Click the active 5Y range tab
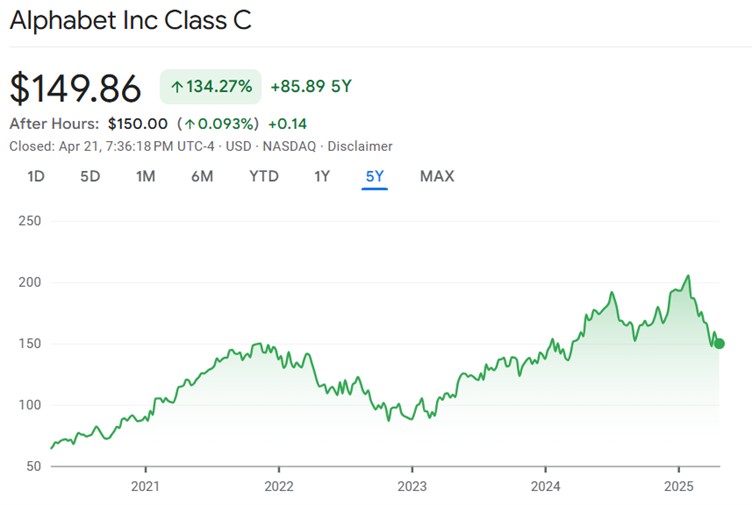 click(x=375, y=176)
